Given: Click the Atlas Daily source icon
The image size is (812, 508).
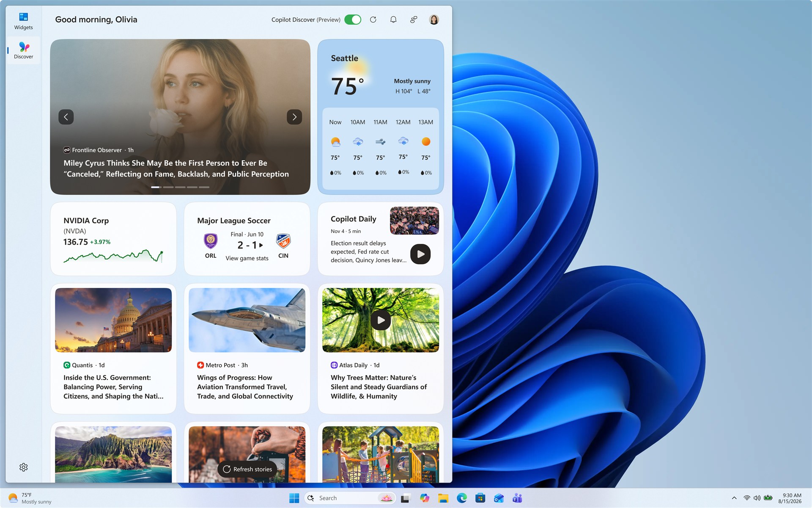Looking at the screenshot, I should (334, 365).
